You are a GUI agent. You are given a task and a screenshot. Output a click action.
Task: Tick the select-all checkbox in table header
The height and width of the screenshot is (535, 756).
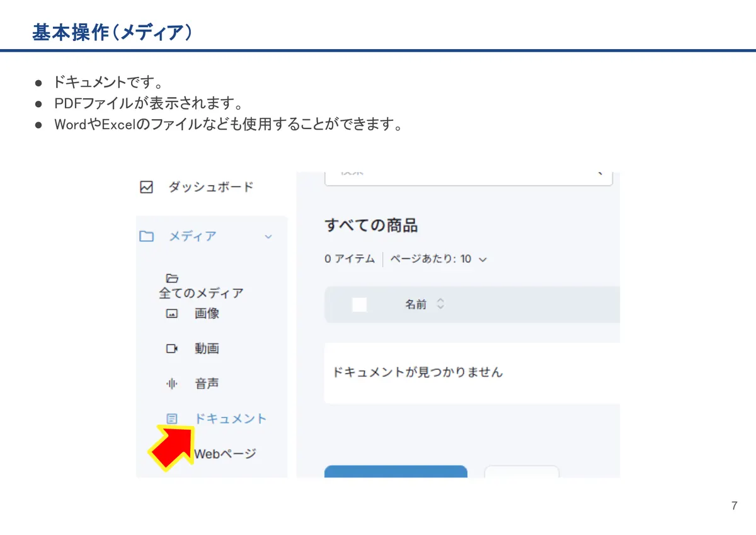click(x=359, y=304)
